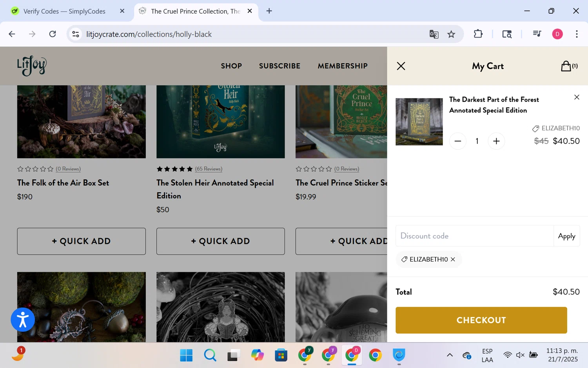Apply the discount code
588x368 pixels.
coord(566,236)
